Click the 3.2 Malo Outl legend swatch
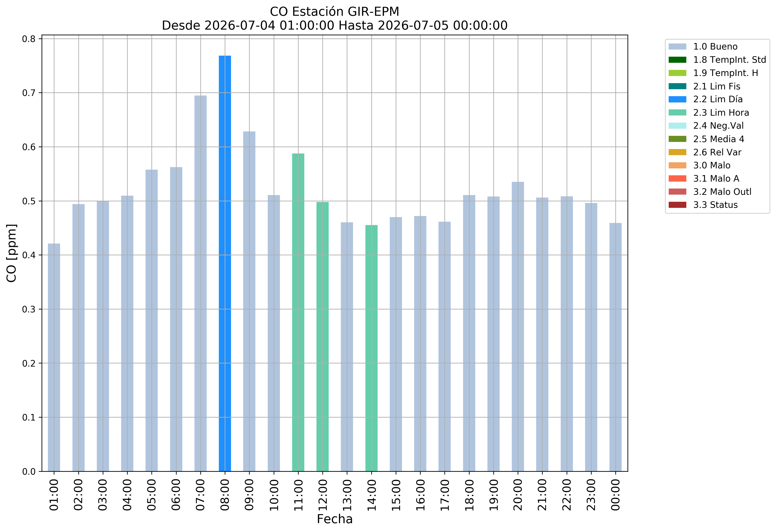 coord(677,191)
